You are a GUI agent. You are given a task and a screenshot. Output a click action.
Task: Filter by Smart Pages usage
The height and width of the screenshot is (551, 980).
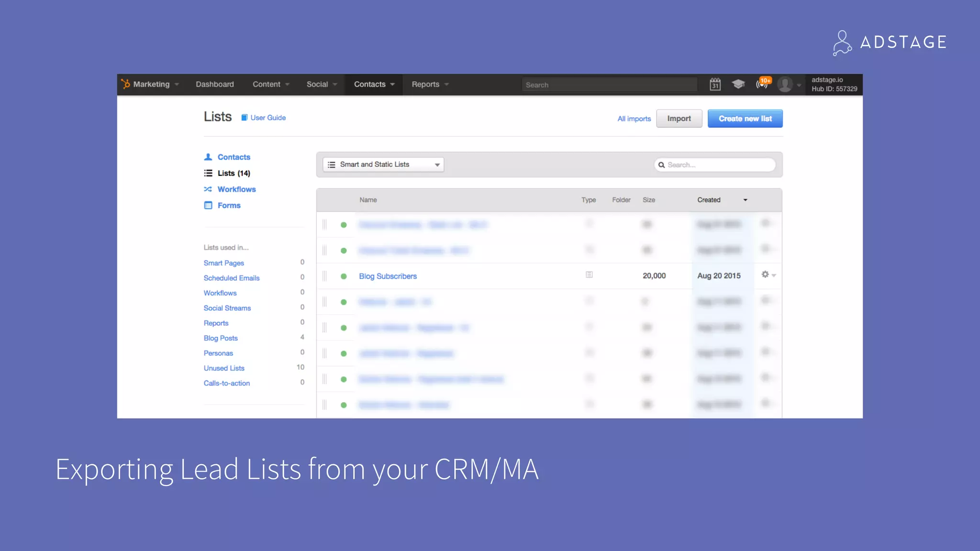(x=223, y=263)
